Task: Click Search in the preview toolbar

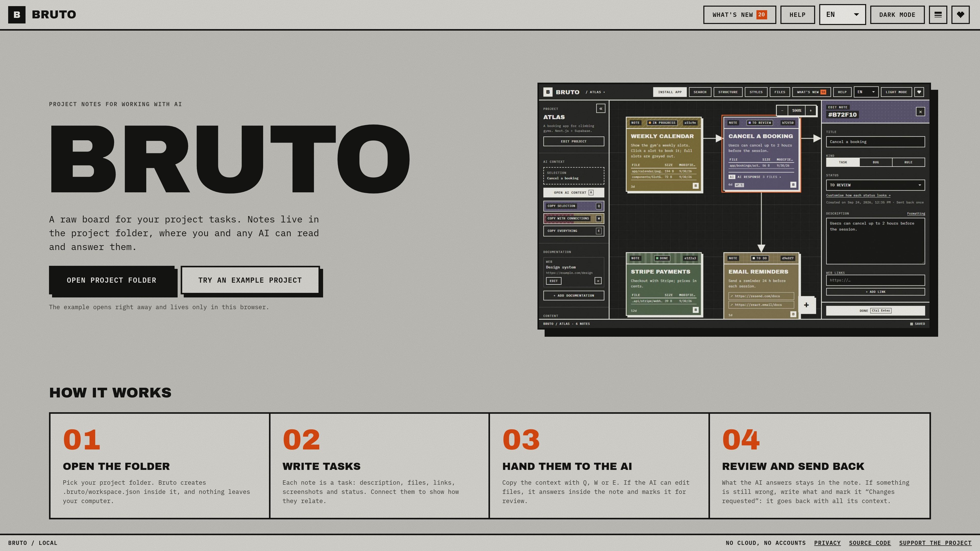Action: tap(700, 92)
